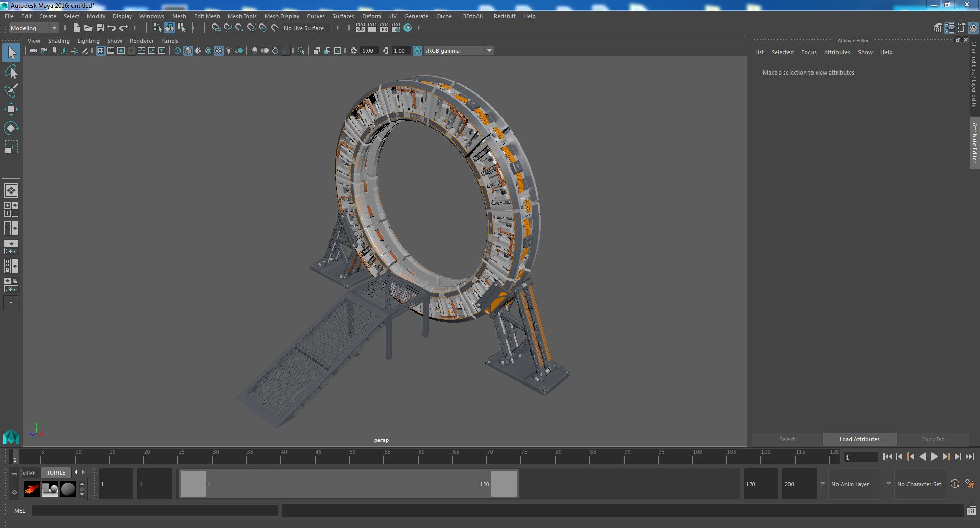This screenshot has width=980, height=528.
Task: Open the Hypershade icon
Action: point(408,28)
